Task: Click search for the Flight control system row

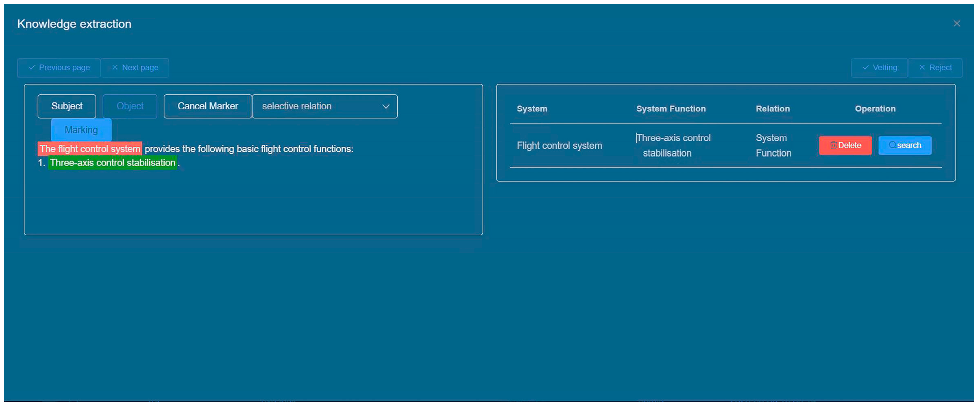Action: [905, 145]
